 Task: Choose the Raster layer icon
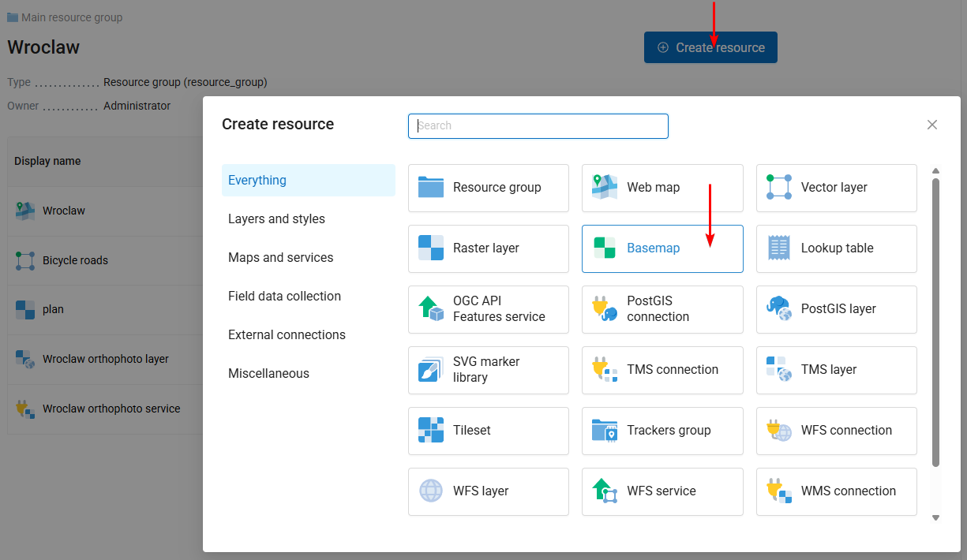coord(431,248)
